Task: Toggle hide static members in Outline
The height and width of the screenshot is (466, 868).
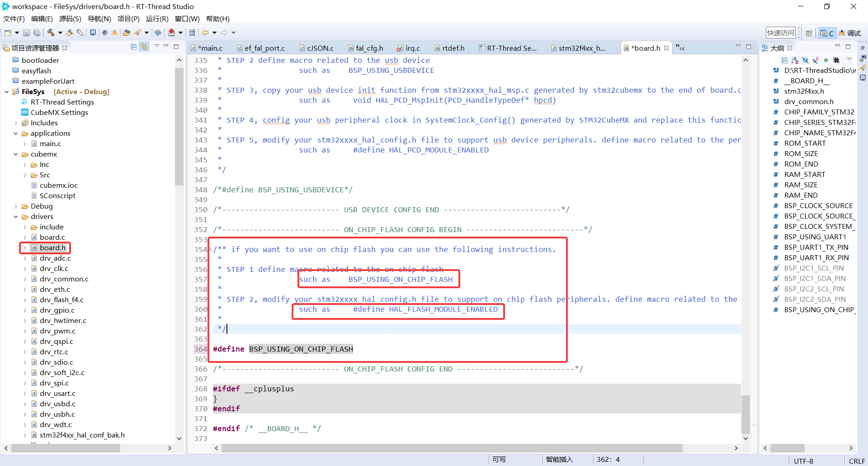Action: [815, 60]
